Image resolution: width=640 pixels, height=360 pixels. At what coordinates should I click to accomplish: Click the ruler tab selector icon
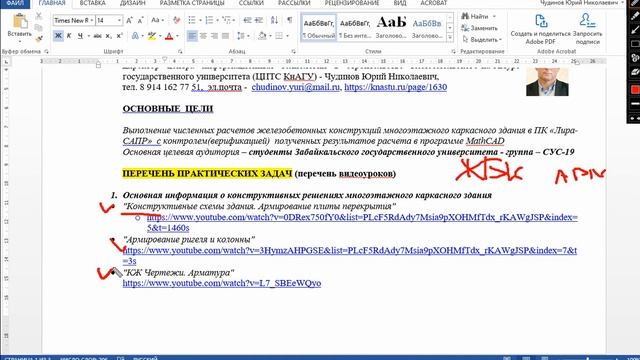point(6,62)
